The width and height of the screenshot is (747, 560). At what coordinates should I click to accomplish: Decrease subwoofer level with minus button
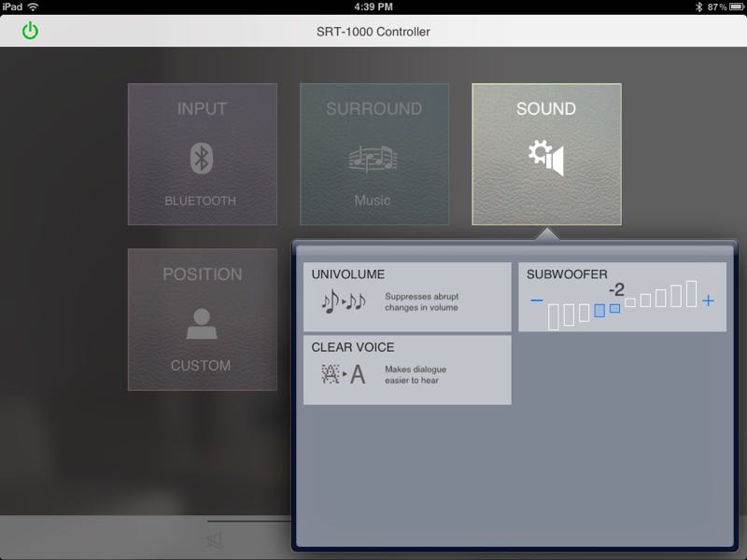(536, 301)
